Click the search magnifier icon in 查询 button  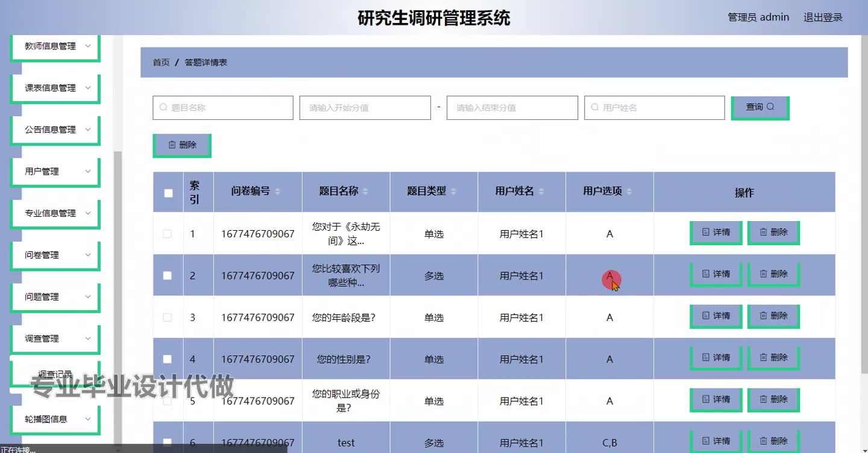(x=770, y=107)
